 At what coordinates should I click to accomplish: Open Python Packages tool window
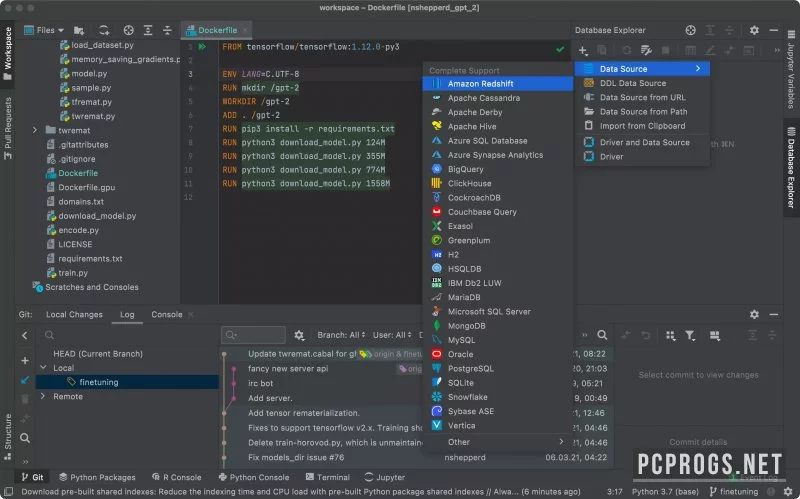[x=97, y=477]
